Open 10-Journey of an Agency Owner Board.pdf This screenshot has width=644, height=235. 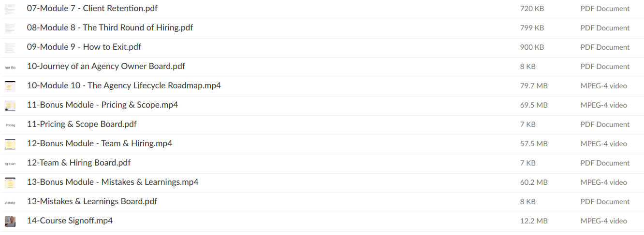click(x=106, y=67)
